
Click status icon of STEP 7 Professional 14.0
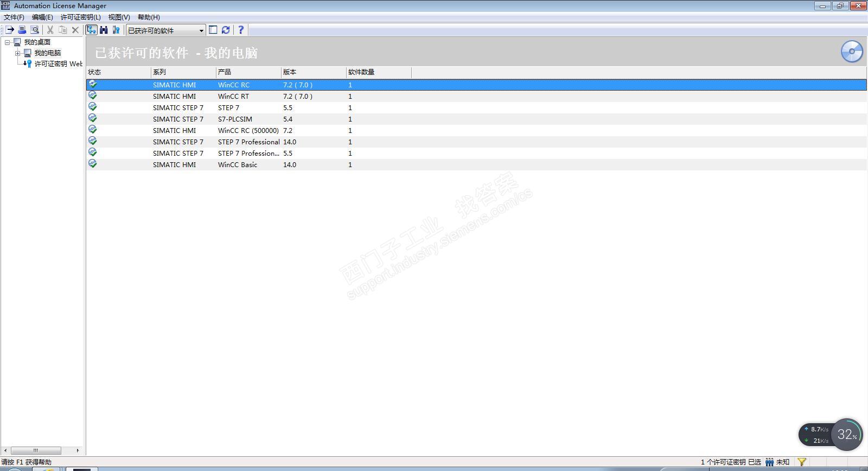click(93, 141)
